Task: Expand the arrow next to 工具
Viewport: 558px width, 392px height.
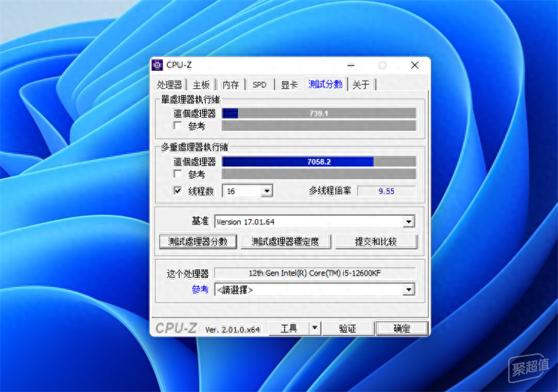Action: click(x=315, y=328)
